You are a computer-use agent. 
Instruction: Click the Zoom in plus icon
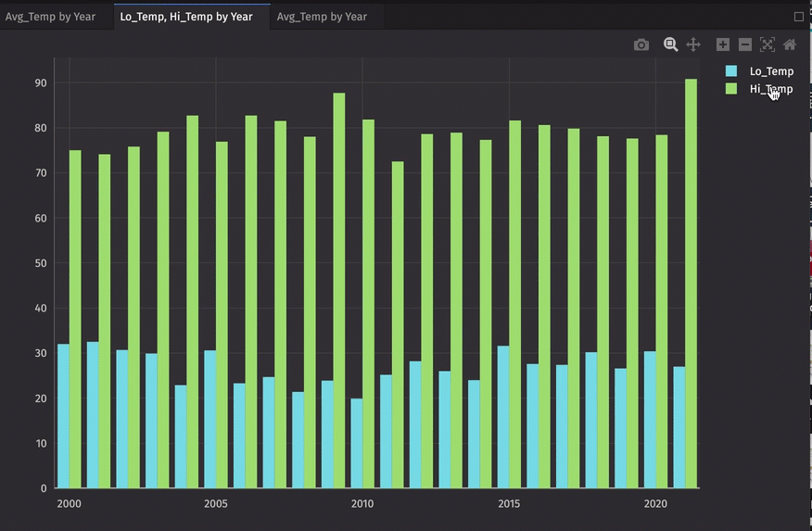click(723, 44)
